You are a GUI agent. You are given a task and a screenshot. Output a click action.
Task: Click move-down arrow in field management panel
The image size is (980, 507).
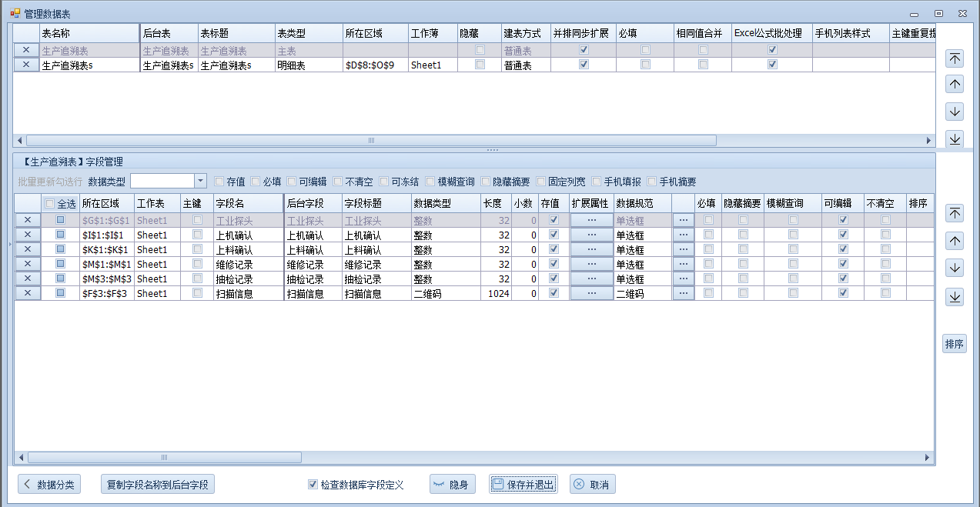click(955, 269)
